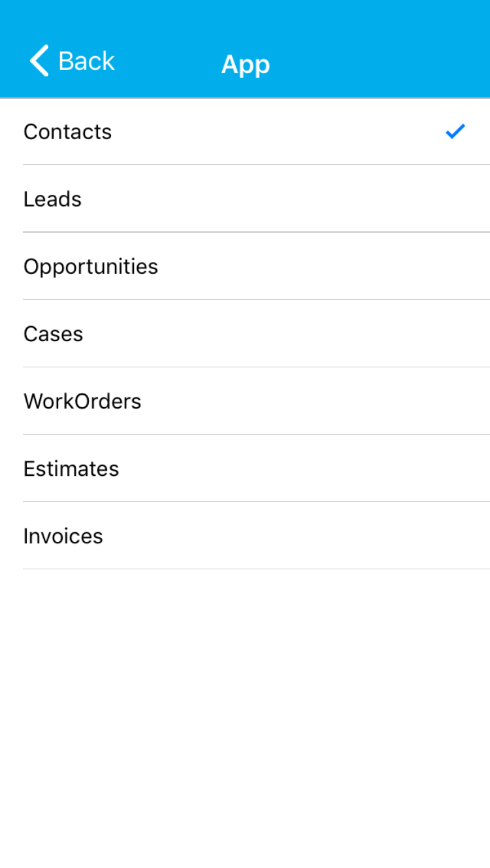The image size is (490, 868).
Task: Click the word Cases
Action: pos(53,334)
